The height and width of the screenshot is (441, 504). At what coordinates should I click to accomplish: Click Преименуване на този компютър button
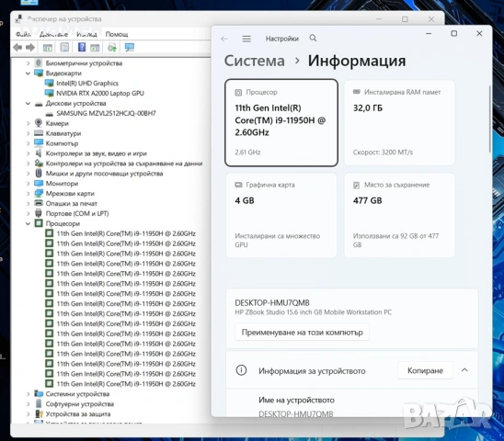point(302,332)
